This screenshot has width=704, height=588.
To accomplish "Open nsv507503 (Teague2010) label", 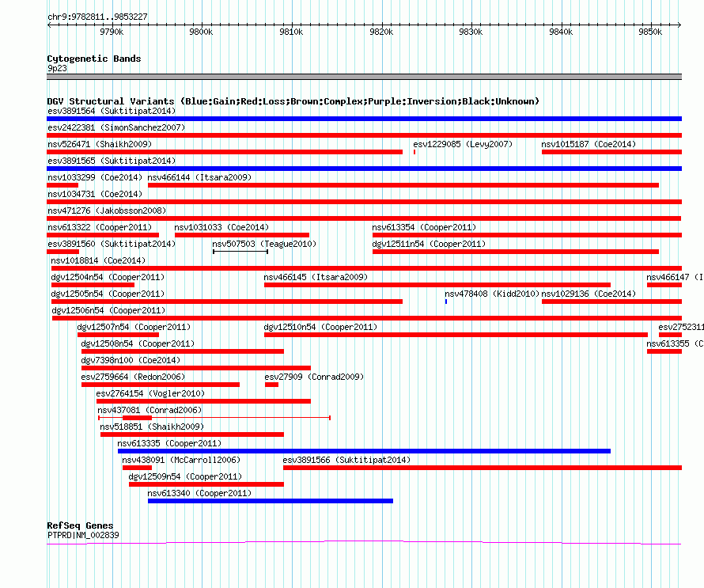I will [264, 244].
